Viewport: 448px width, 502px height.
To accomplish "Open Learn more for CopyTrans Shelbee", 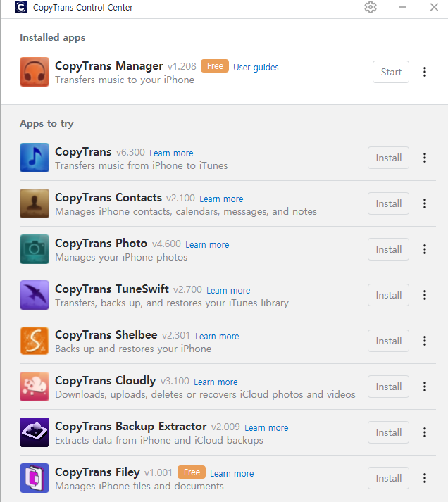I will (217, 336).
